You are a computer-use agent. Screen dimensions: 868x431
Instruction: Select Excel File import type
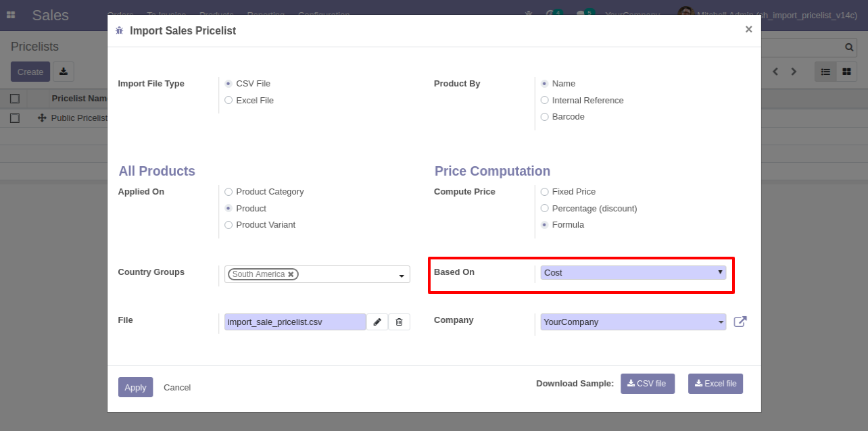228,100
